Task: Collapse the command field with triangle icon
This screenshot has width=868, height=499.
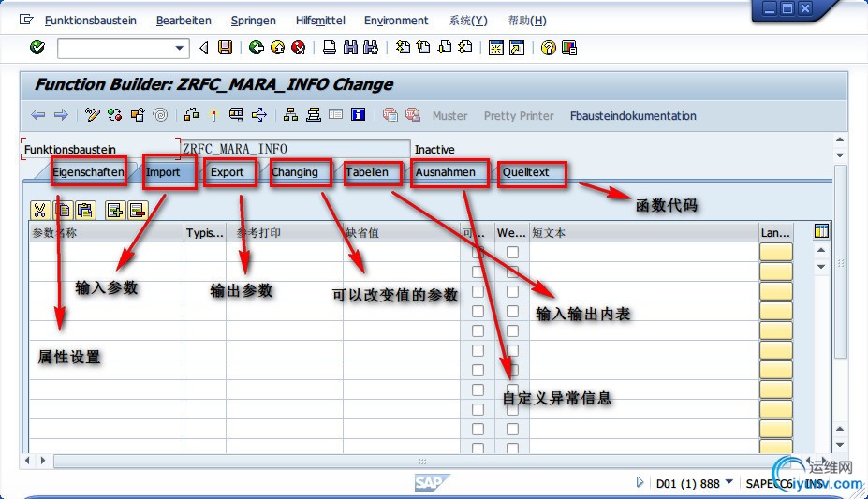Action: point(204,48)
